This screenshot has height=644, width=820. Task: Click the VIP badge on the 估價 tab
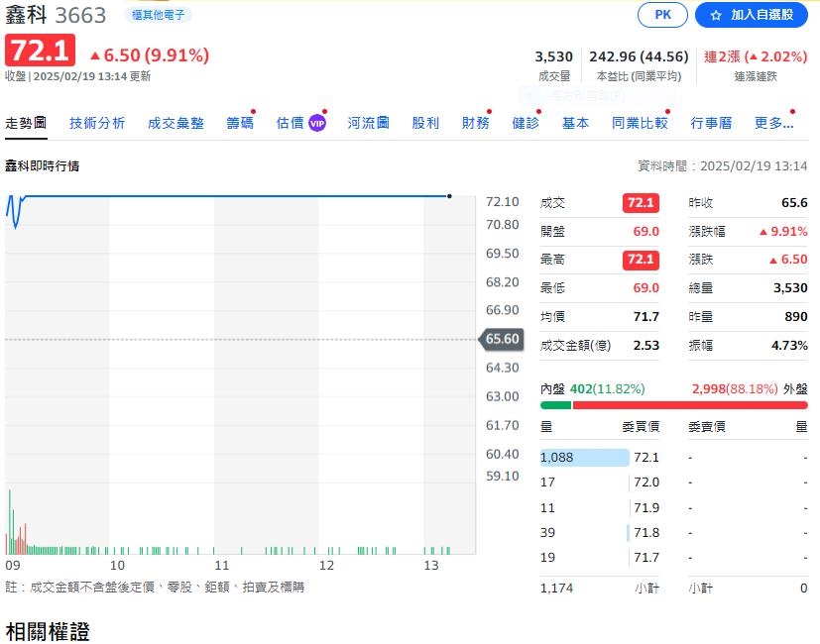point(317,123)
